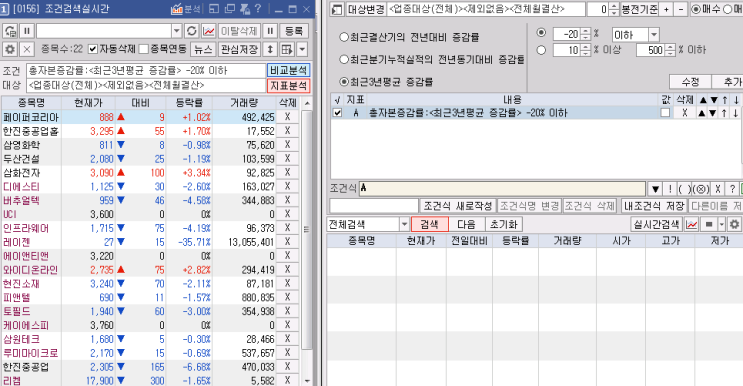743x386 pixels.
Task: Open the 전체검색 dropdown
Action: click(x=404, y=224)
